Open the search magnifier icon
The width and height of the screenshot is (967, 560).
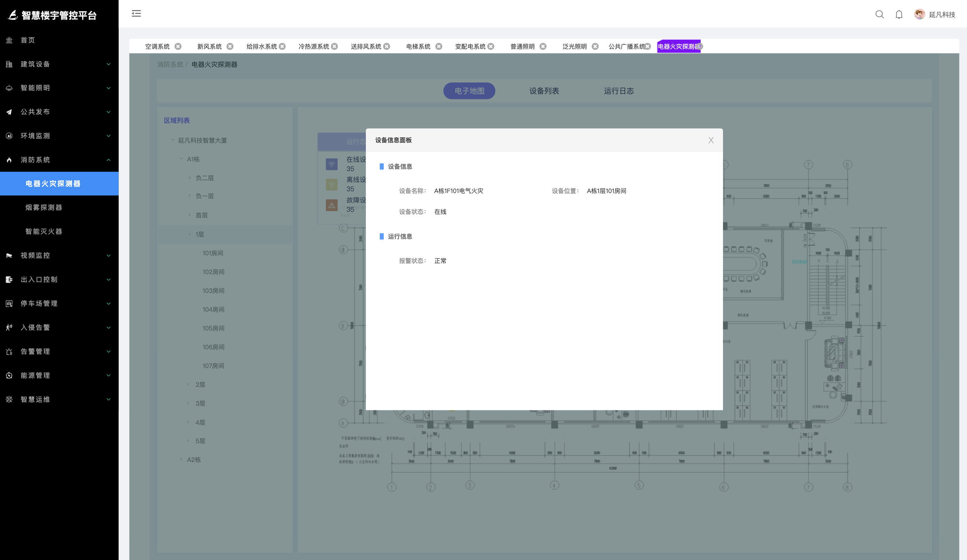(x=880, y=15)
